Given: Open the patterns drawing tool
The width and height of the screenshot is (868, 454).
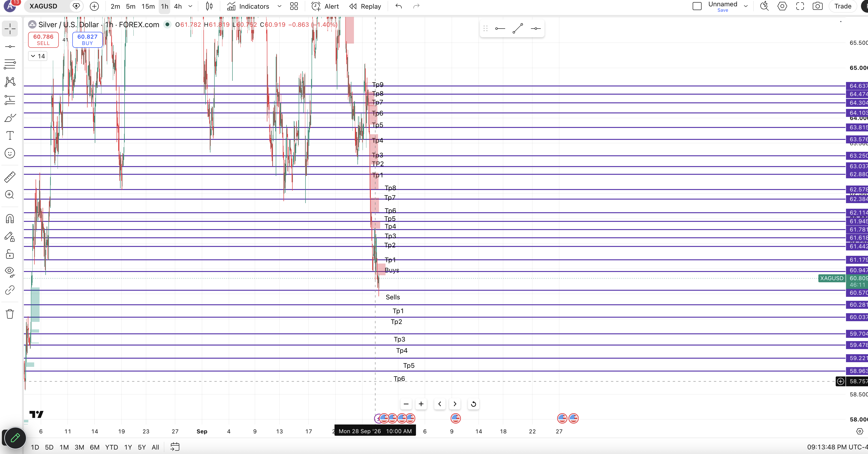Looking at the screenshot, I should [x=10, y=82].
